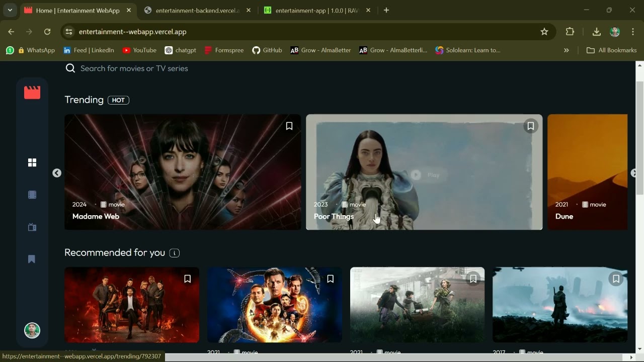Open the Bookmarks sidebar icon

click(32, 259)
